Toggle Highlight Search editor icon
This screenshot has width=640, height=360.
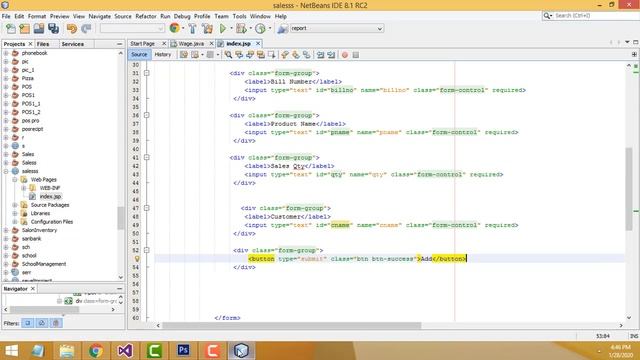260,55
